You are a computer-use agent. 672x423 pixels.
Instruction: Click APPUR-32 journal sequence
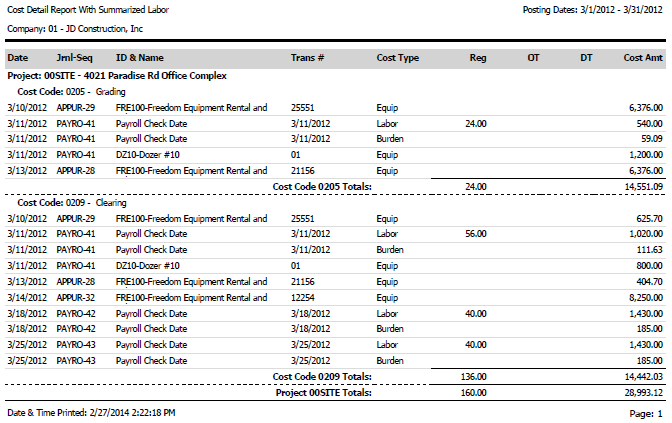coord(76,297)
